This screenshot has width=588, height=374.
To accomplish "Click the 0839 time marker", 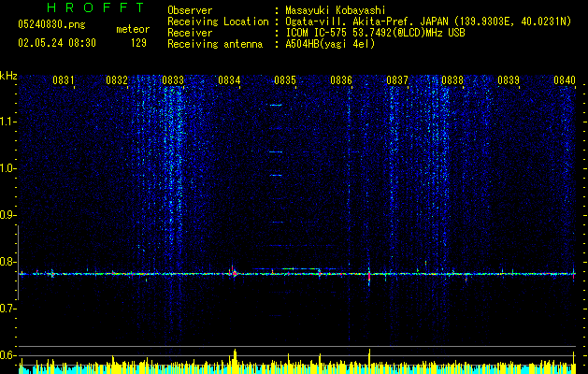I will pos(509,80).
